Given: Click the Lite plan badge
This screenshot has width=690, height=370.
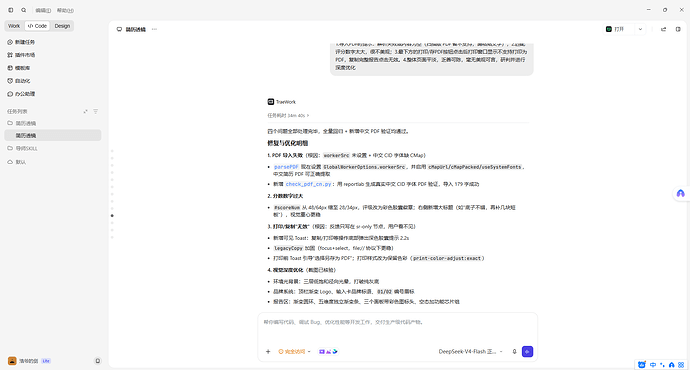Looking at the screenshot, I should [x=46, y=361].
